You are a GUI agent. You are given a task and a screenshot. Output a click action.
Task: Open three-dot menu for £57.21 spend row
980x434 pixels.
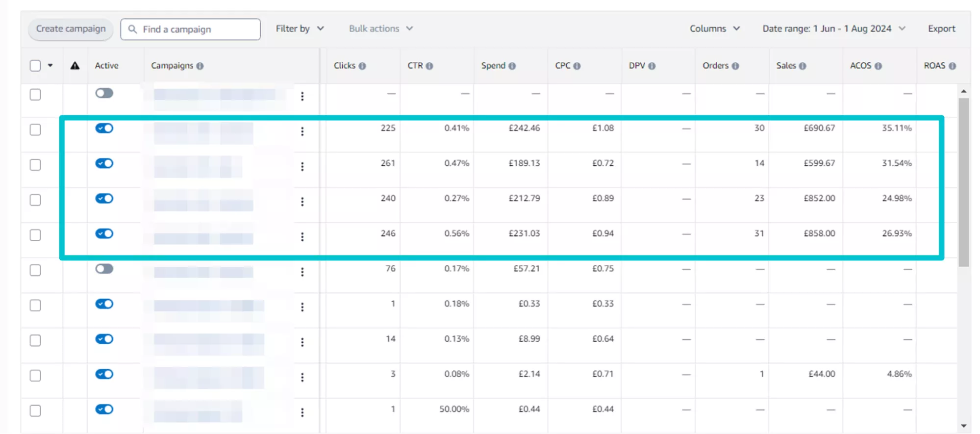(302, 272)
